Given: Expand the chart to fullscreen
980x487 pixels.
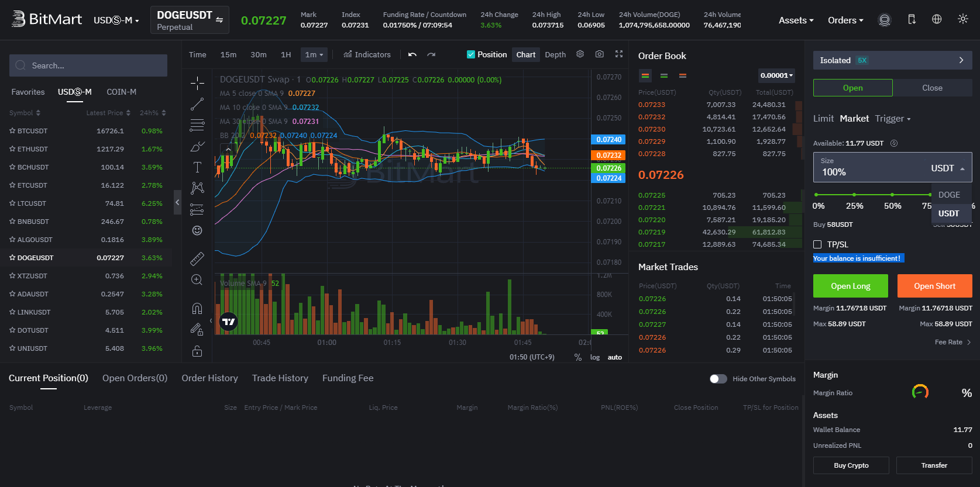Looking at the screenshot, I should tap(619, 54).
